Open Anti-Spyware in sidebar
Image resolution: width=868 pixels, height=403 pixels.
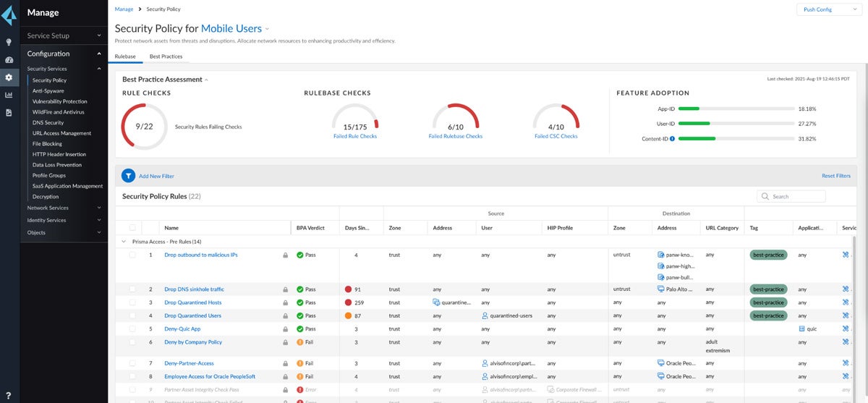(x=48, y=91)
